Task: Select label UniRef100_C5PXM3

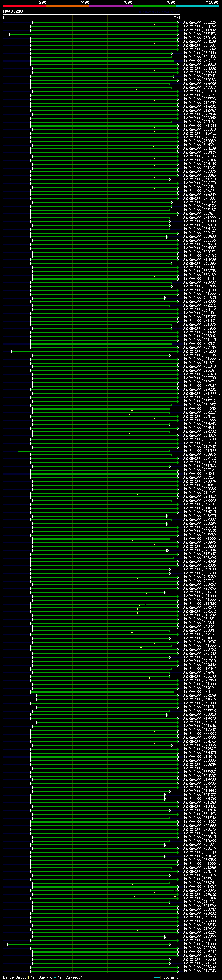Action: [x=199, y=569]
